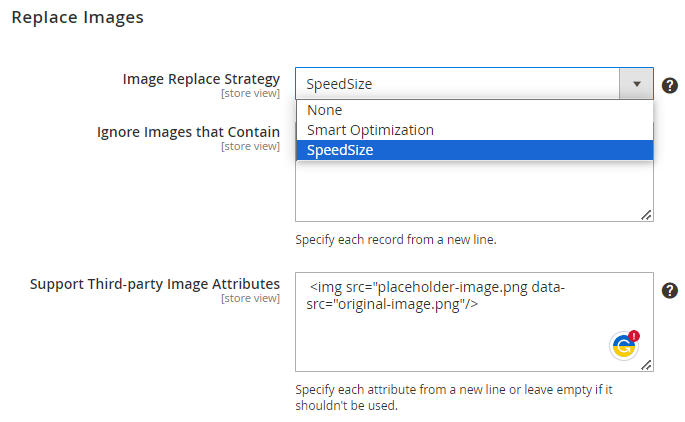Open help tooltip for Image Replace Strategy
This screenshot has height=422, width=685.
(669, 85)
